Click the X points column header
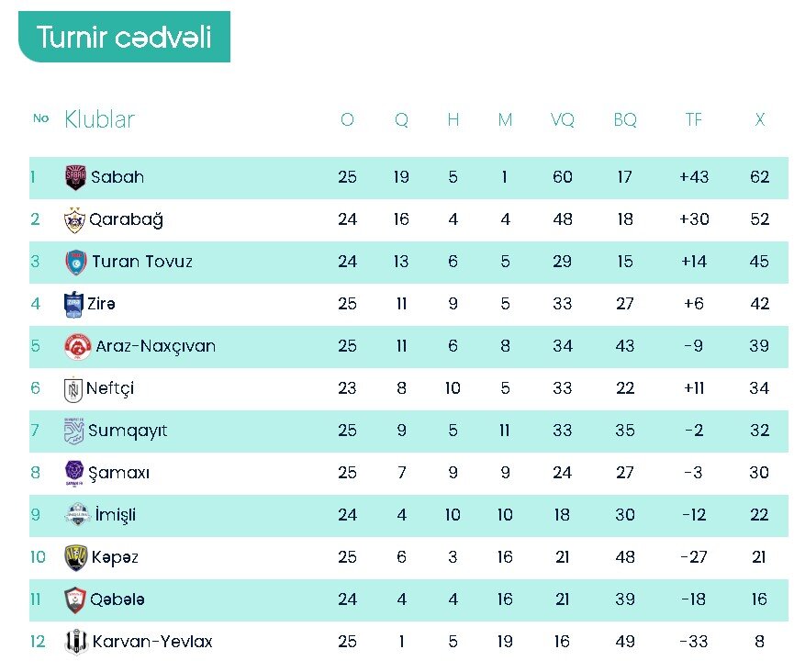794x672 pixels. pos(759,120)
